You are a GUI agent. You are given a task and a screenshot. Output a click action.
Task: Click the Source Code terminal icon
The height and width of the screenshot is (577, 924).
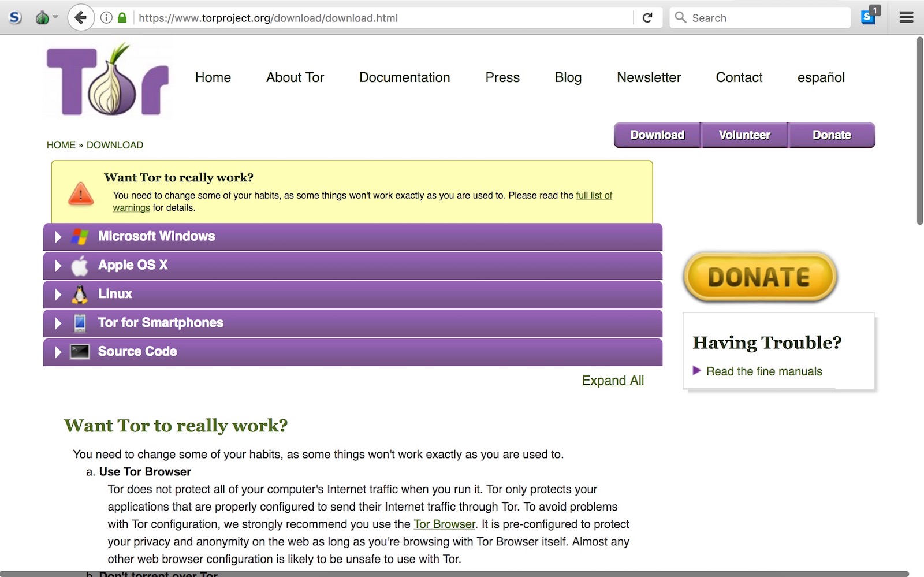tap(80, 352)
